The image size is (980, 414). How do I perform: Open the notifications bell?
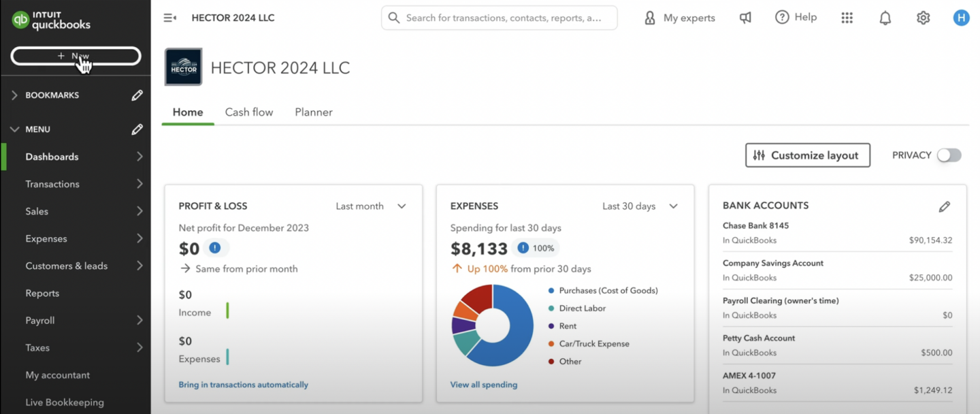pos(885,18)
